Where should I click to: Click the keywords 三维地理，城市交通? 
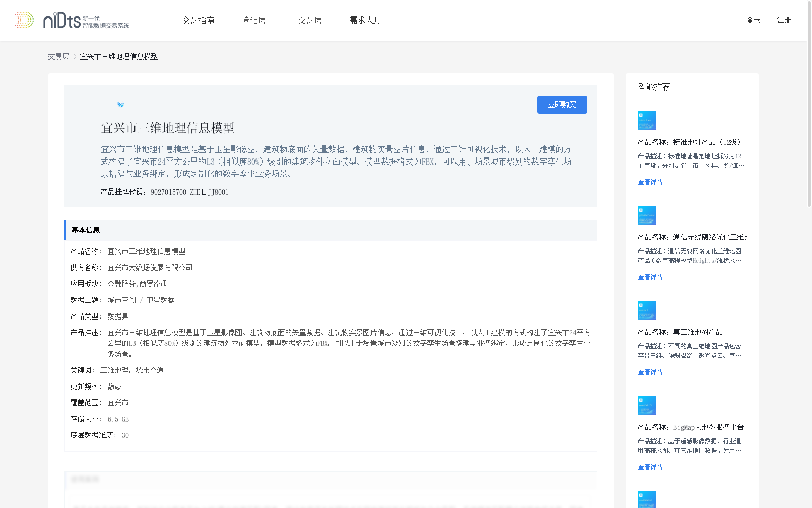click(x=132, y=370)
